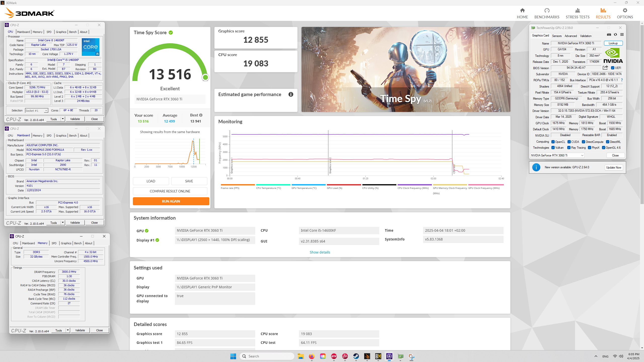
Task: Switch to the Advanced tab in GPU-Z
Action: pos(571,36)
